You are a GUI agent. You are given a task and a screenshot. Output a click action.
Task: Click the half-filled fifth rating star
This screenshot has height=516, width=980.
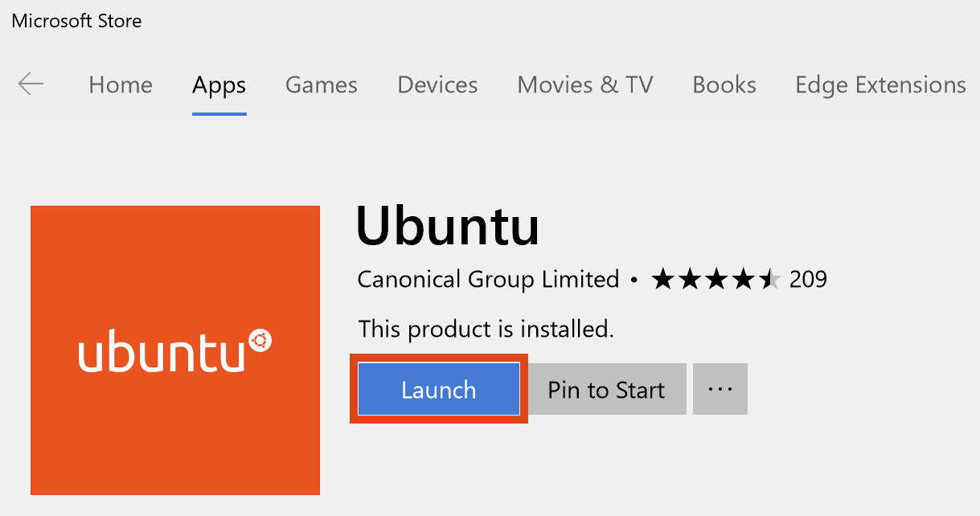tap(769, 280)
